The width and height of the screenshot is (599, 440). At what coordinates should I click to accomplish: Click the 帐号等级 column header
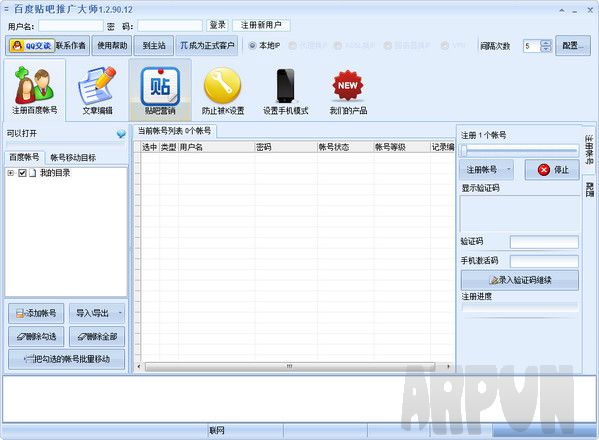401,147
